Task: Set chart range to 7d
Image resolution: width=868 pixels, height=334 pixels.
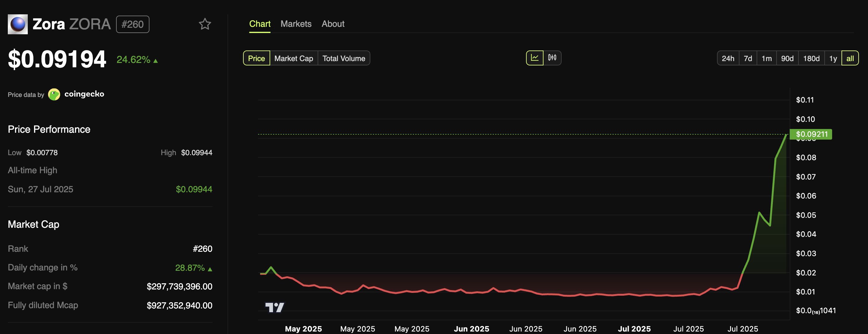Action: 748,58
